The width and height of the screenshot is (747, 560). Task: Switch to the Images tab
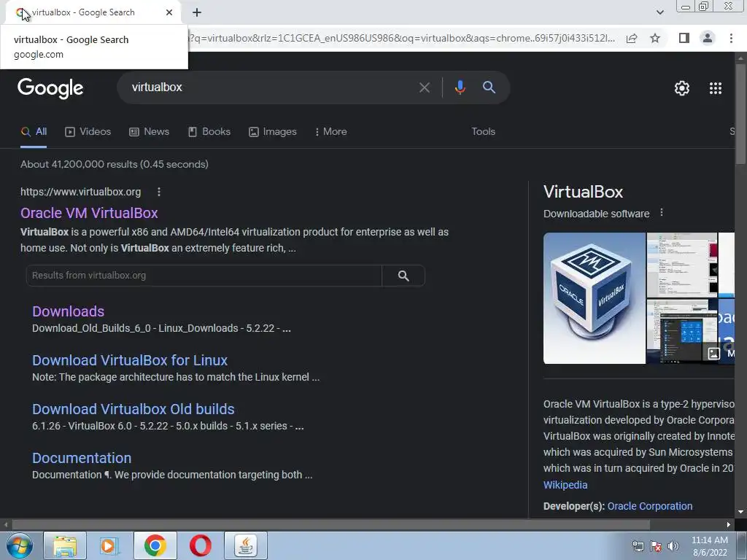(x=273, y=132)
